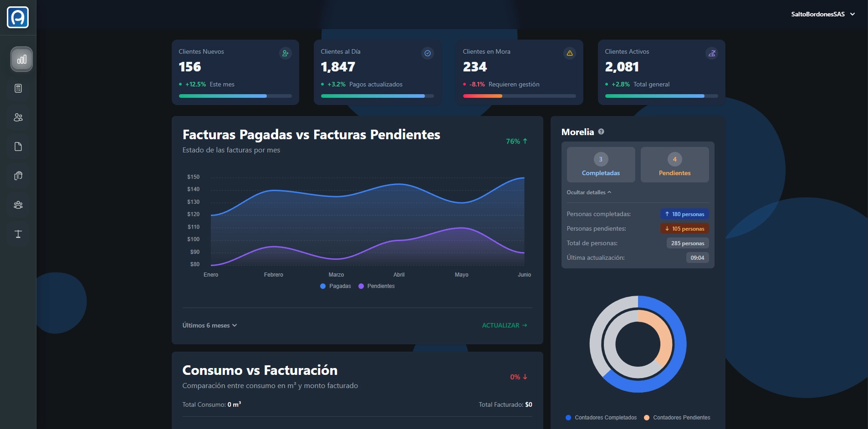
Task: Click the warning icon on Clientes en Mora
Action: click(x=569, y=53)
